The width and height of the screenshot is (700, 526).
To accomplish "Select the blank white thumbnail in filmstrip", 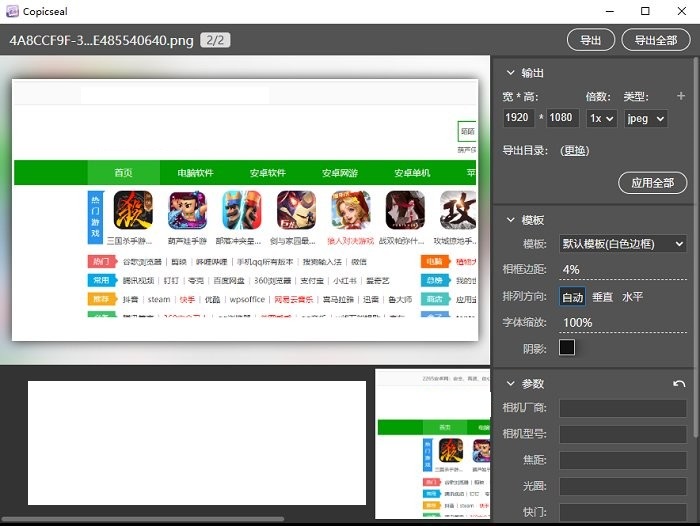I will tap(196, 443).
